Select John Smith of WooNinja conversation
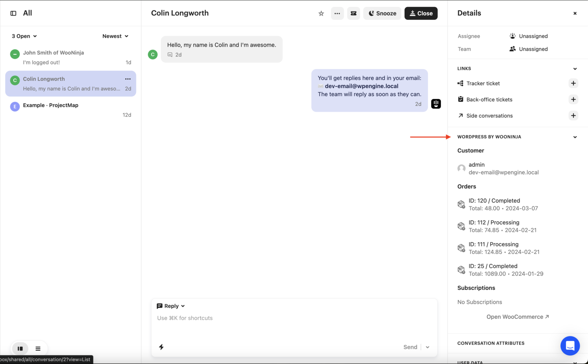The height and width of the screenshot is (364, 588). (71, 57)
